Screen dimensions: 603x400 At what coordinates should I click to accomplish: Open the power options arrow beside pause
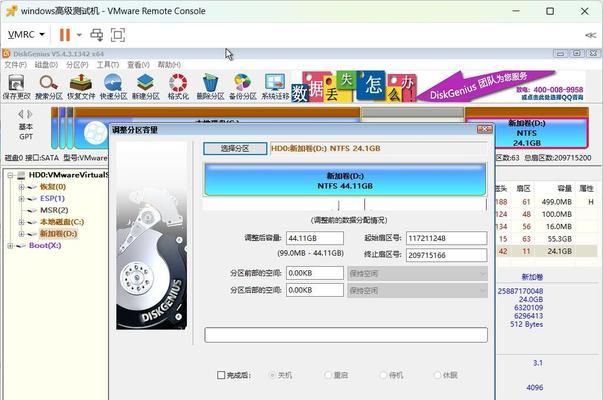79,35
